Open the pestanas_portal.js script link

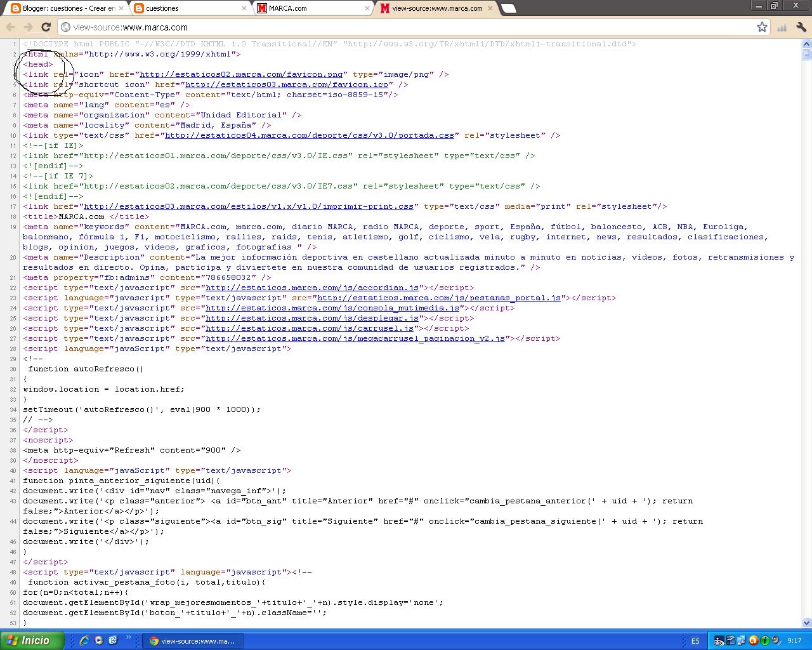coord(439,298)
